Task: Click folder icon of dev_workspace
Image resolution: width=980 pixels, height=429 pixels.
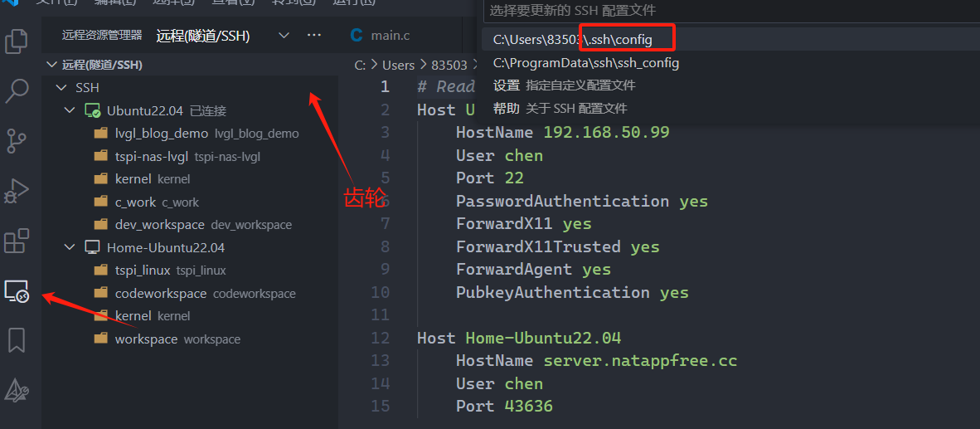Action: pos(100,225)
